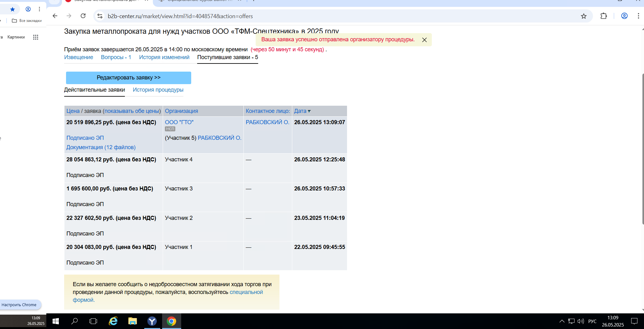The image size is (644, 329).
Task: Open Task View on the taskbar
Action: pos(93,321)
